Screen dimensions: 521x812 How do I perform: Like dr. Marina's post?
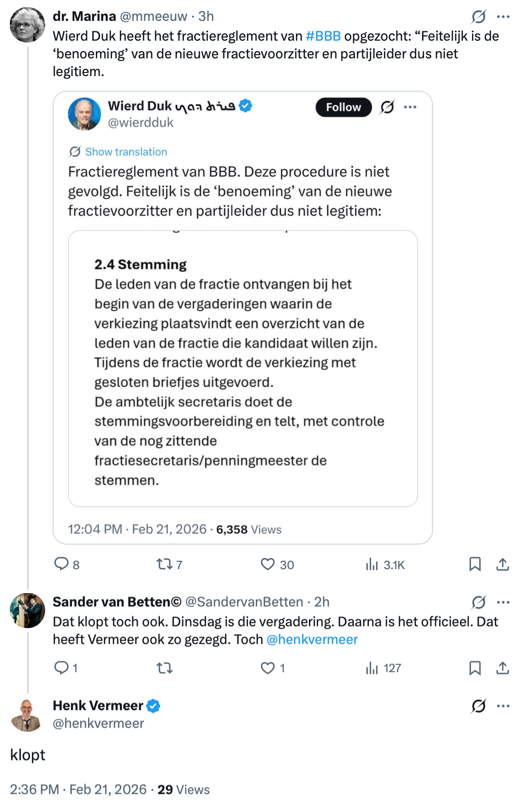(268, 564)
